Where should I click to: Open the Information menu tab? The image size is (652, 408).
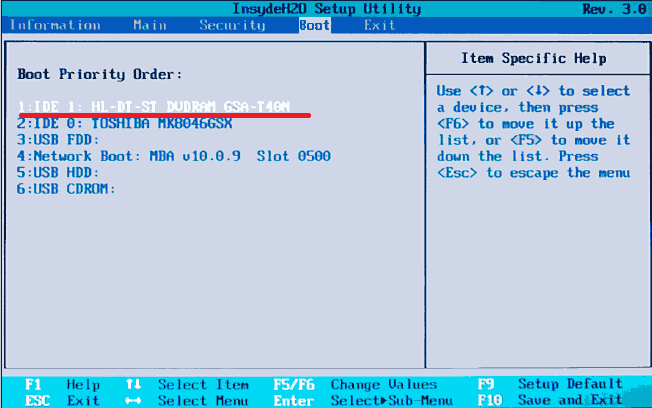pyautogui.click(x=55, y=25)
